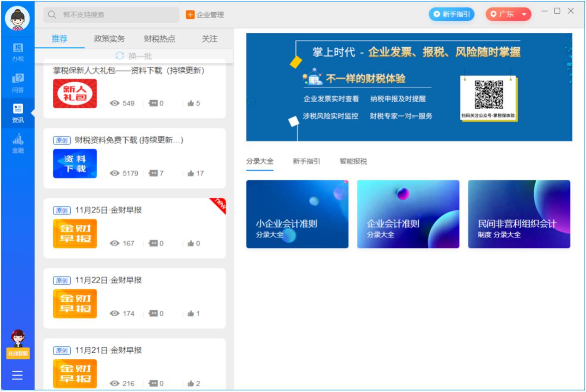This screenshot has width=586, height=392.
Task: Open 企业会计准则 分录大全 card
Action: coord(408,214)
